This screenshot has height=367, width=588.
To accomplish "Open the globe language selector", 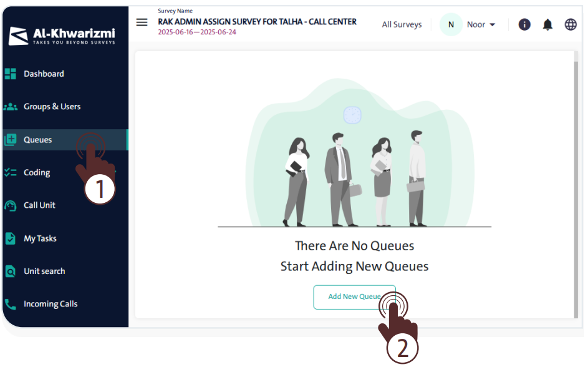I will pos(571,24).
